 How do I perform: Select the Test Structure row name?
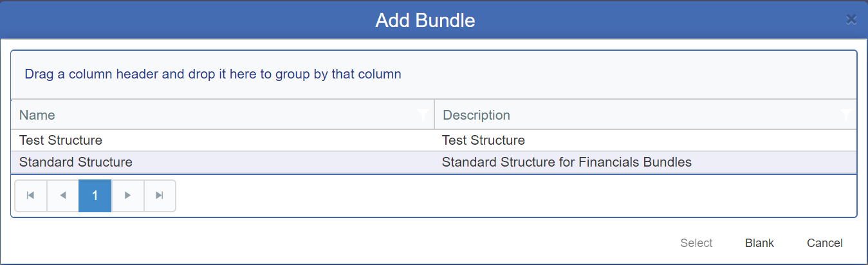point(60,140)
